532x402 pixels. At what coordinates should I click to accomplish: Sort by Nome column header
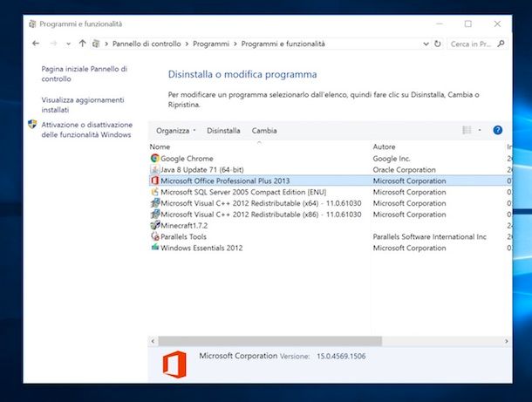160,146
